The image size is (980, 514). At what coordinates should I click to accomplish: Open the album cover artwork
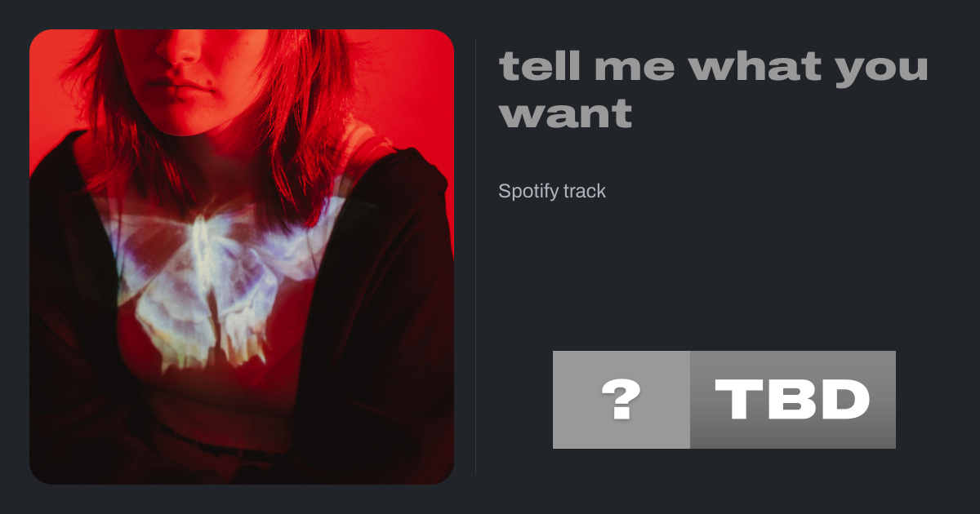click(x=242, y=257)
